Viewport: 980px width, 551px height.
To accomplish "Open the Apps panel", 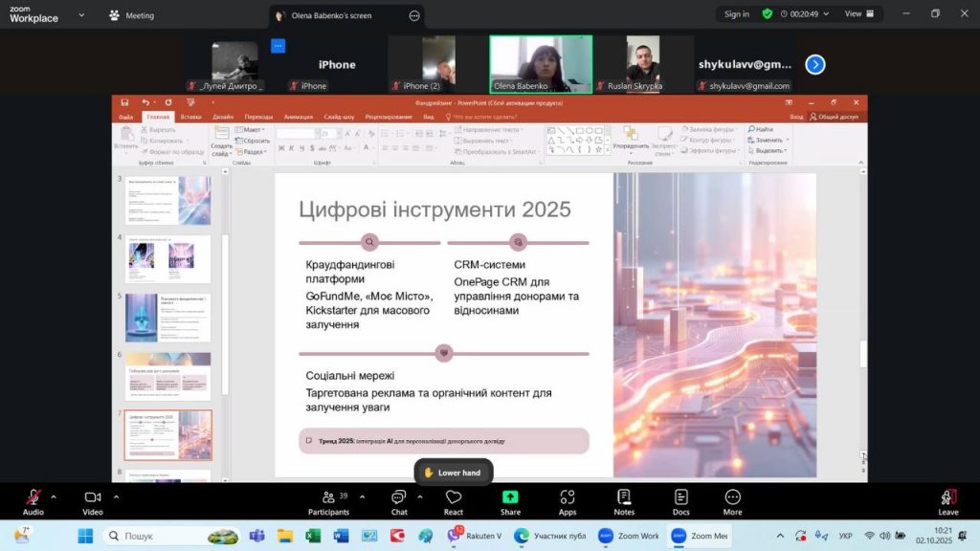I will click(568, 501).
